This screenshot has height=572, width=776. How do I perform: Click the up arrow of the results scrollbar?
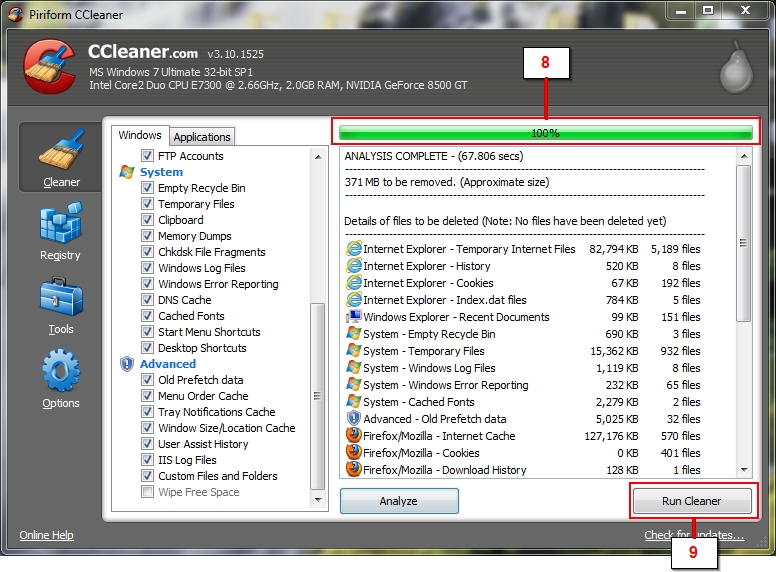tap(743, 156)
